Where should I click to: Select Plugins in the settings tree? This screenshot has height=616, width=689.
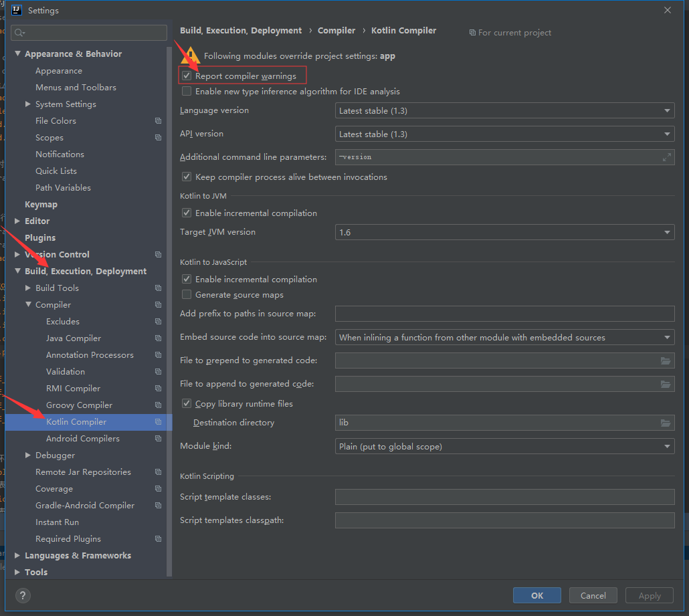(40, 237)
